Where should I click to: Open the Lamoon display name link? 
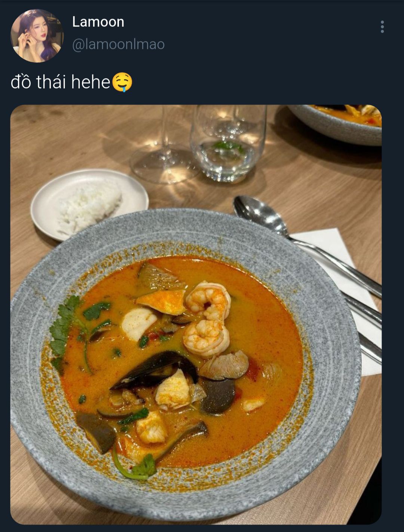point(98,22)
